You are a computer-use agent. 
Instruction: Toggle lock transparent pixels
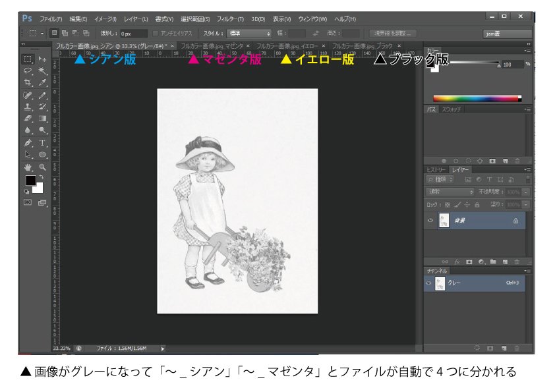tap(448, 204)
